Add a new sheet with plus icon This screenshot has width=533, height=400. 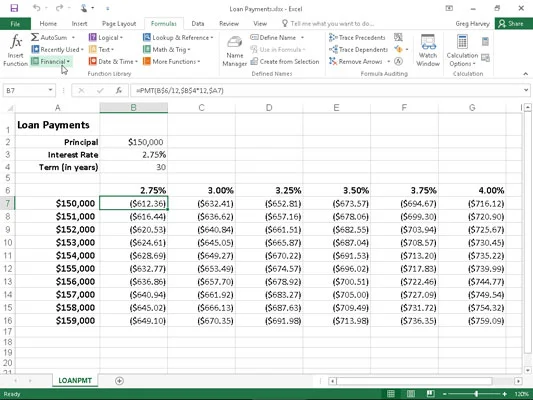point(119,381)
